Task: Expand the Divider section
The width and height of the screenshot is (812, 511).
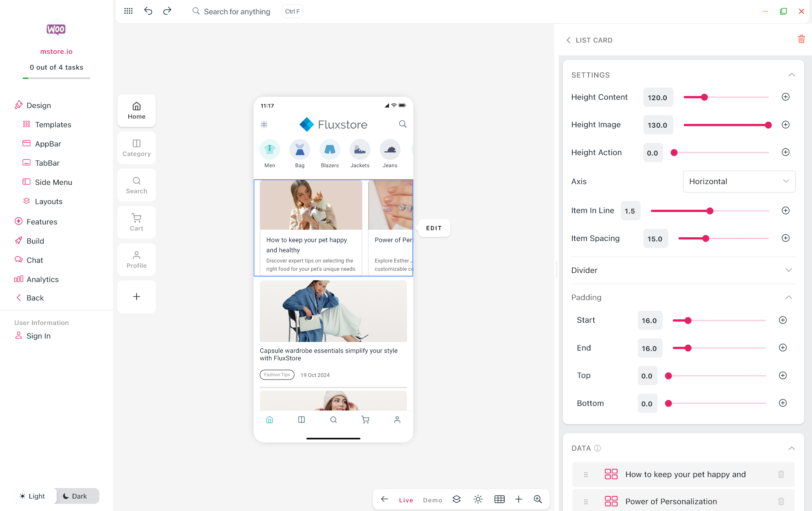Action: (788, 270)
